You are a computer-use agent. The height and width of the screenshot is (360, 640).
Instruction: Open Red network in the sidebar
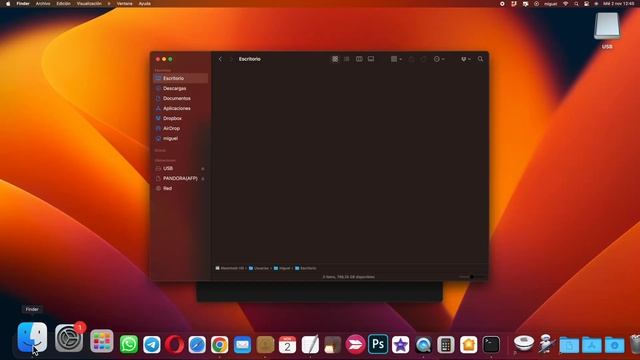tap(180, 188)
